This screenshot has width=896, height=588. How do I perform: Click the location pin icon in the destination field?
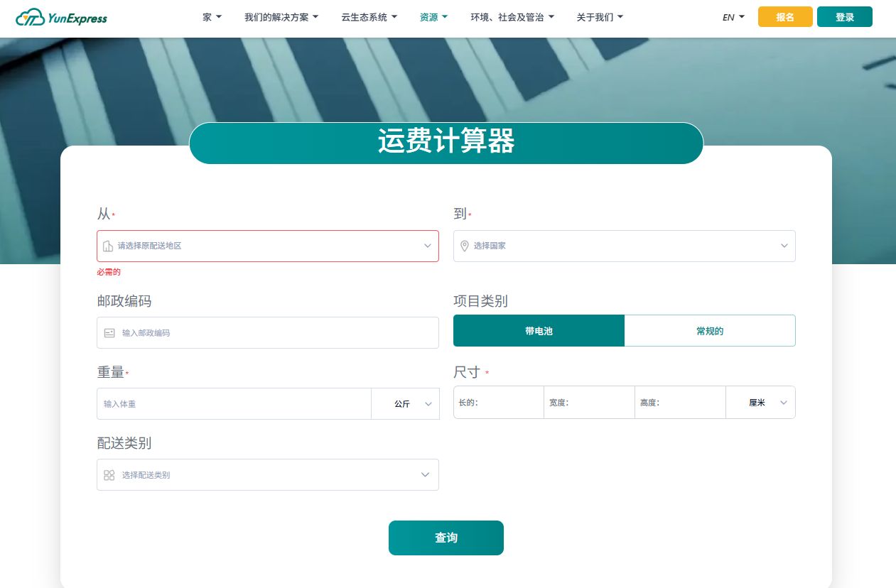[x=465, y=246]
